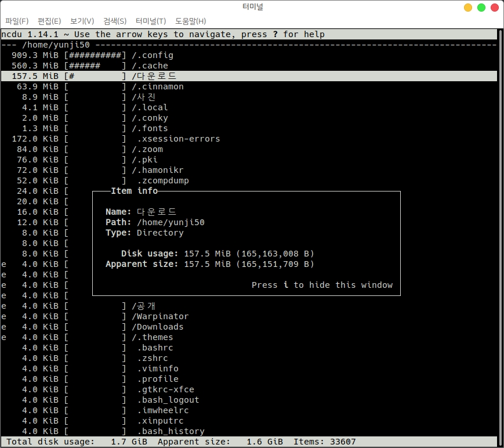
Task: Open the 보기(V) menu
Action: [82, 21]
